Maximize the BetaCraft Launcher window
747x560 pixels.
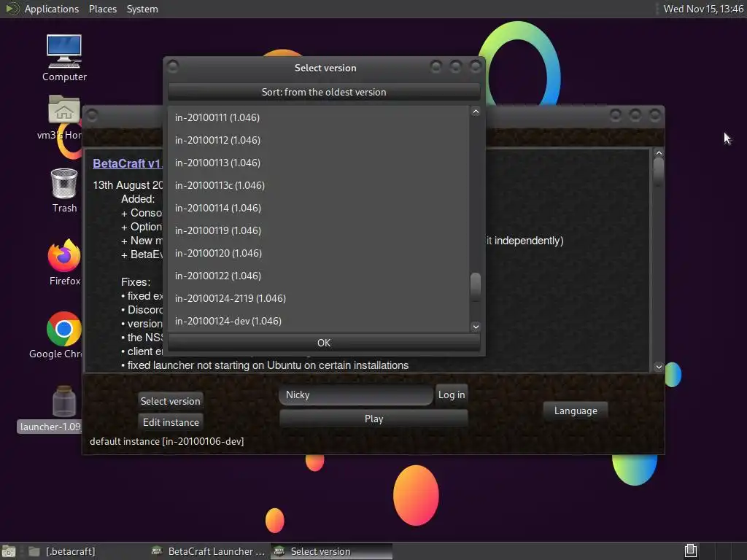[635, 114]
